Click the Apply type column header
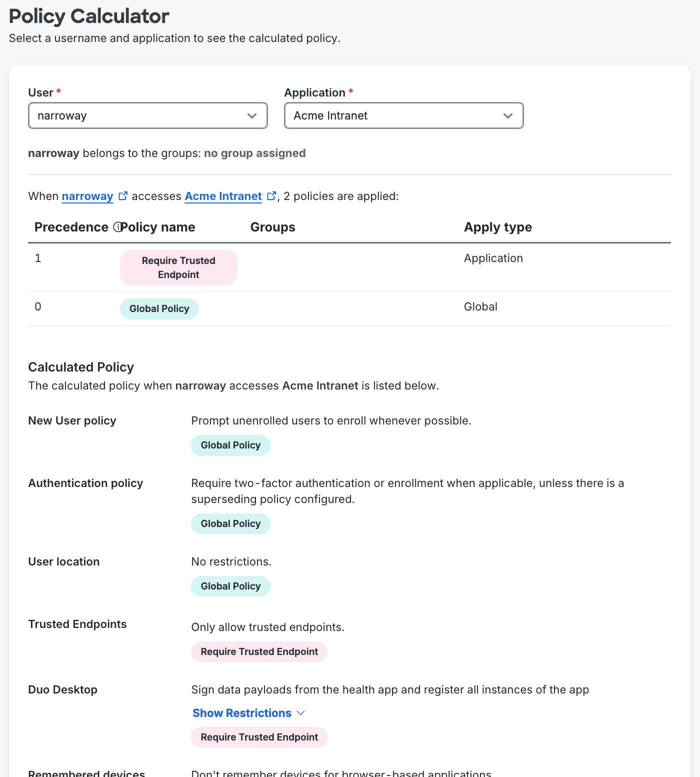 click(x=497, y=226)
